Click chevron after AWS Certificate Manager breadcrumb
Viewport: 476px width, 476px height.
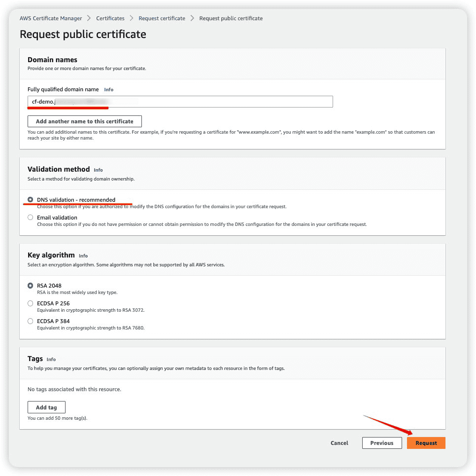89,18
